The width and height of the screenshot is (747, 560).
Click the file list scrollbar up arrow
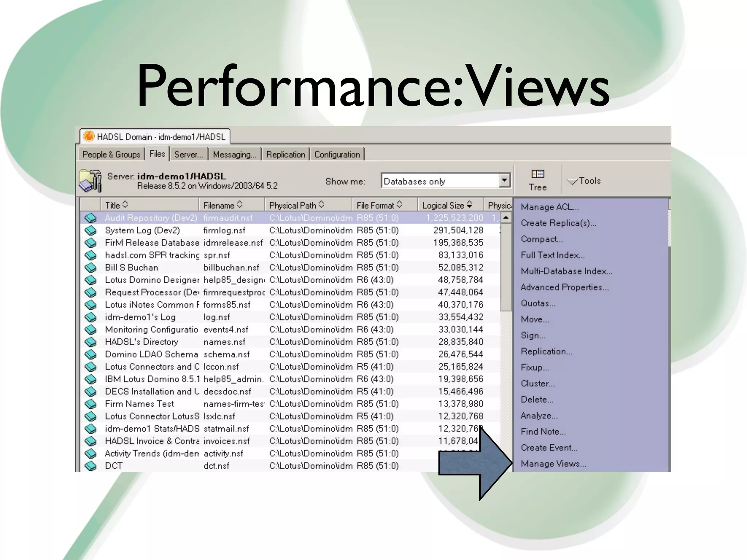pos(506,218)
